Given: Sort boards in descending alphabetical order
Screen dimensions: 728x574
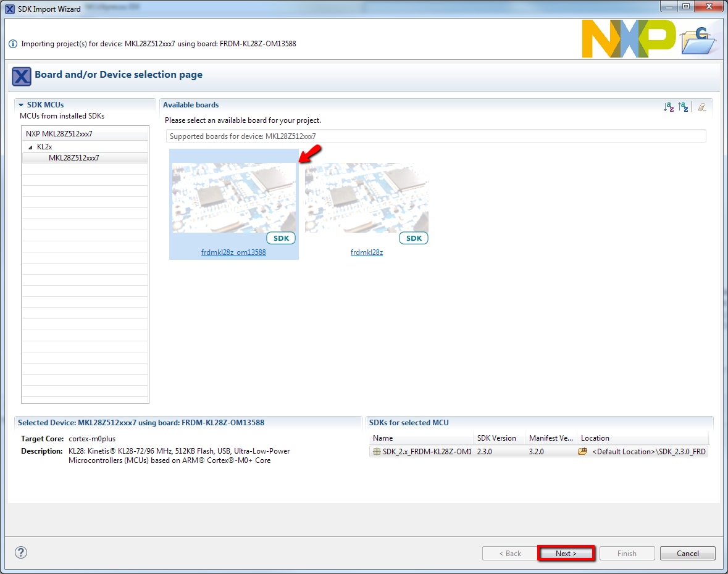Looking at the screenshot, I should [683, 107].
